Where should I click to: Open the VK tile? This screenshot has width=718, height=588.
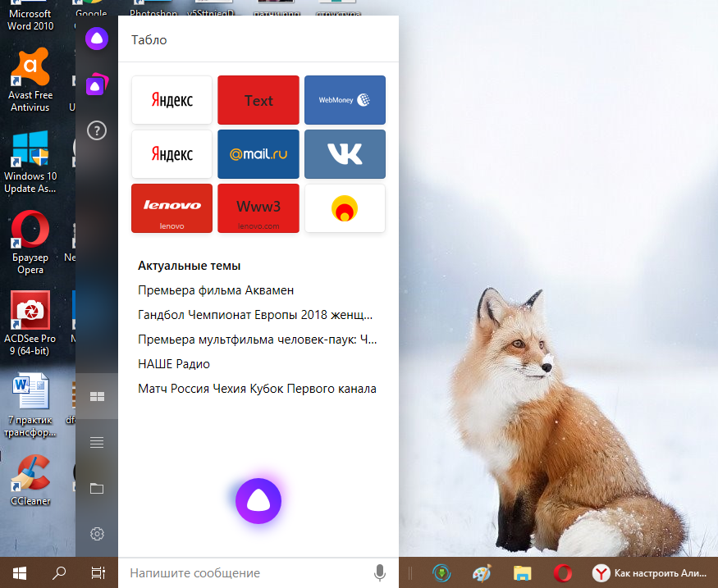(345, 154)
